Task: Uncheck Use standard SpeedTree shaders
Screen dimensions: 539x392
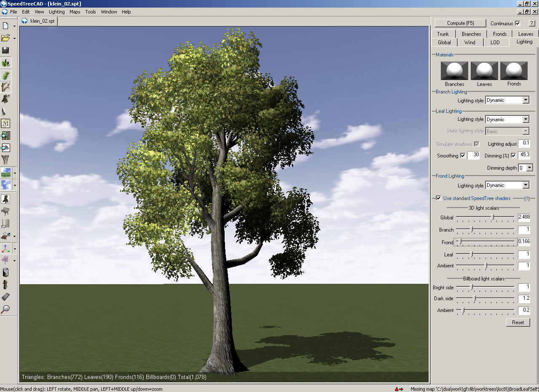Action: (439, 198)
